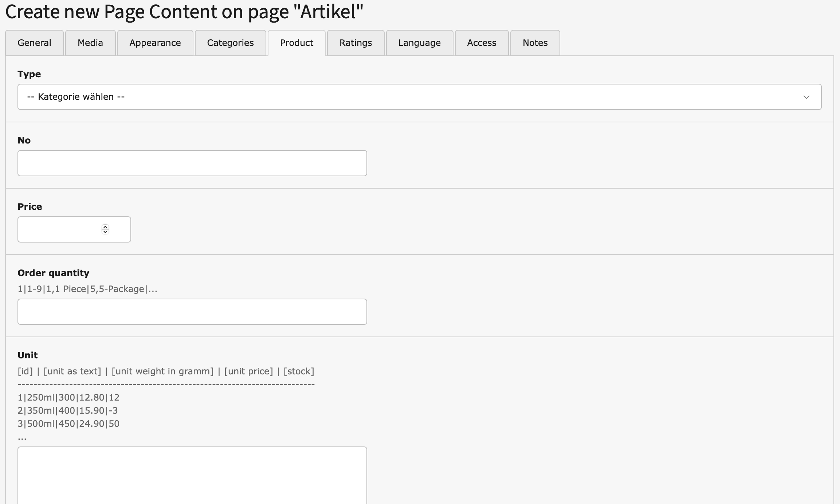The width and height of the screenshot is (840, 504).
Task: Focus the No text field
Action: tap(192, 163)
